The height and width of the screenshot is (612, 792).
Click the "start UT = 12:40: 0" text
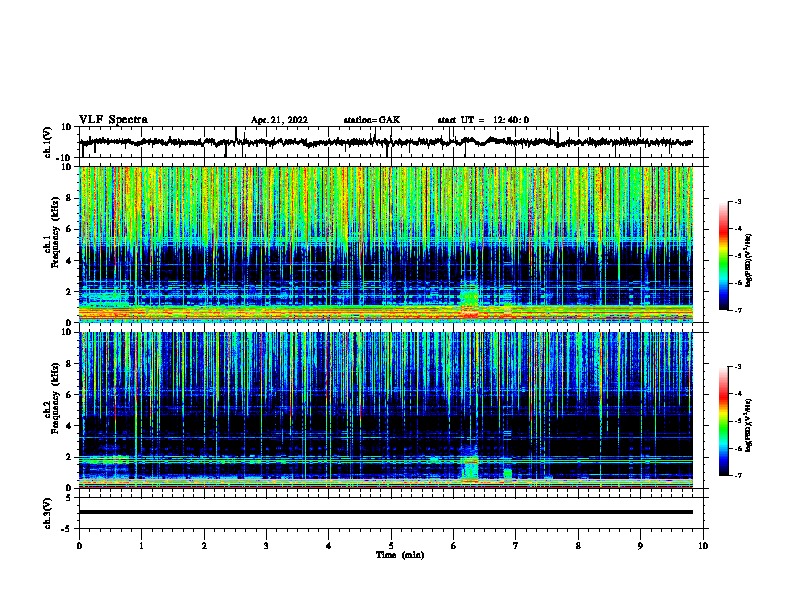click(483, 120)
